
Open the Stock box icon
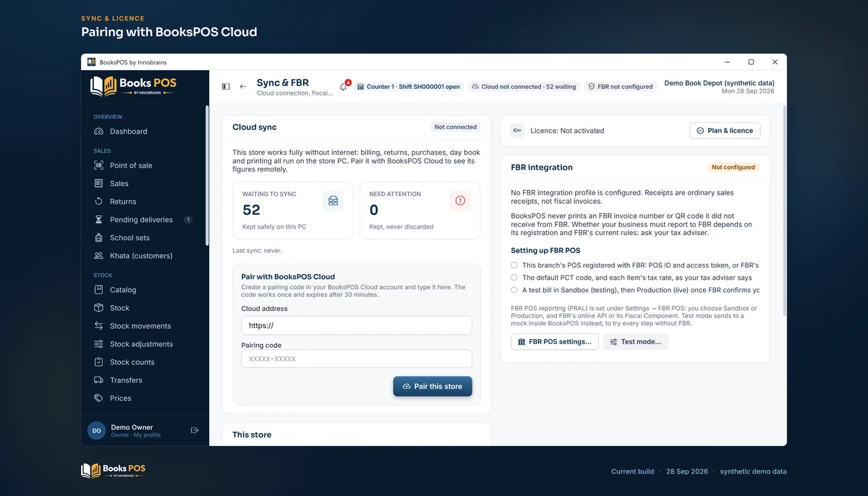[98, 308]
